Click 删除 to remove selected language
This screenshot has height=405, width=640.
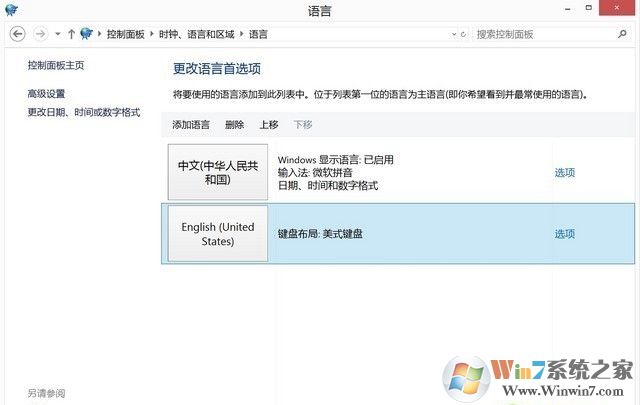click(235, 125)
